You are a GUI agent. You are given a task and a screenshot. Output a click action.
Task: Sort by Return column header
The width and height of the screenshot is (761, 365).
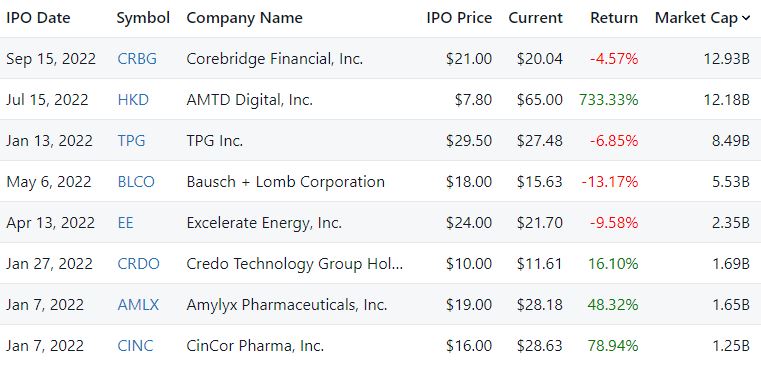tap(614, 18)
